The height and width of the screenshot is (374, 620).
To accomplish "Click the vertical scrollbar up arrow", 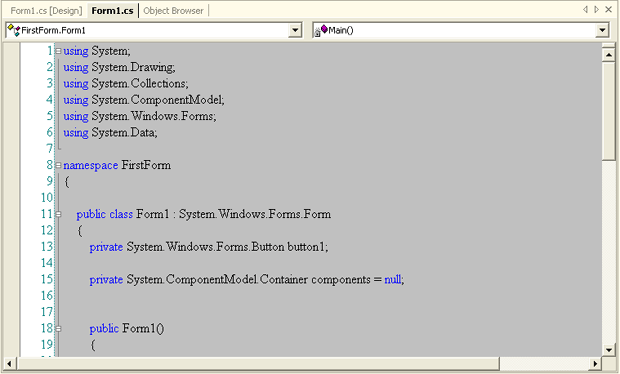I will click(x=609, y=55).
